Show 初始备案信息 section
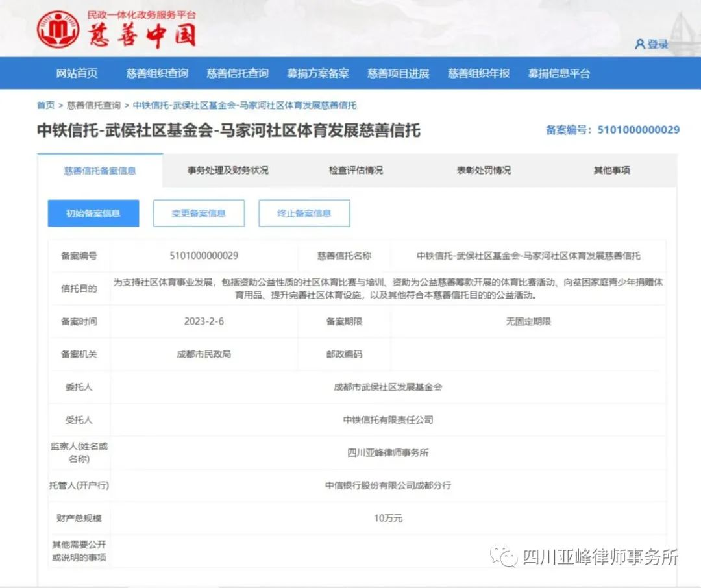Image resolution: width=701 pixels, height=588 pixels. pos(93,214)
